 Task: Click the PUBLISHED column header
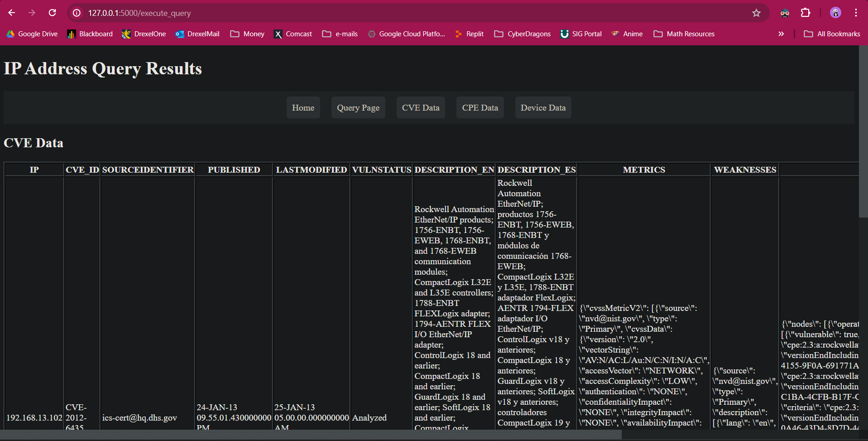(234, 170)
